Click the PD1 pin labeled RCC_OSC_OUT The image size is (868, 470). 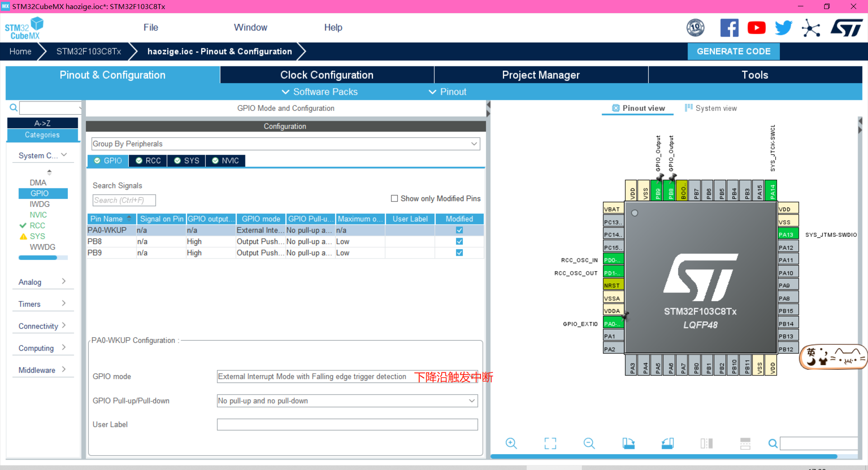[x=613, y=273]
